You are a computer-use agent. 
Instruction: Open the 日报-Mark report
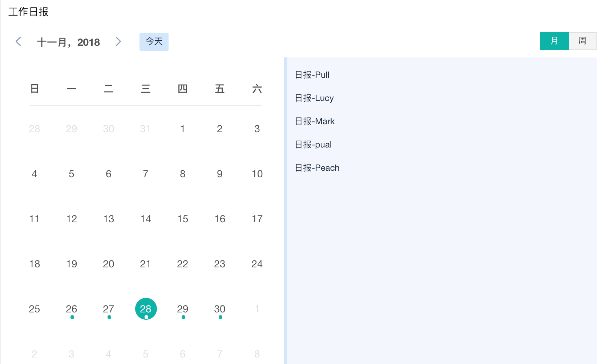click(315, 121)
